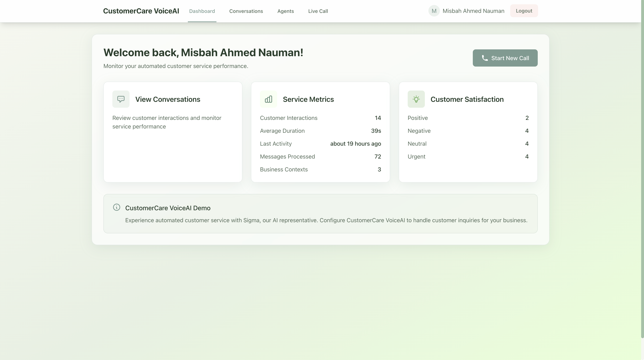Click the lightbulb Customer Satisfaction icon
This screenshot has height=360, width=644.
click(416, 99)
